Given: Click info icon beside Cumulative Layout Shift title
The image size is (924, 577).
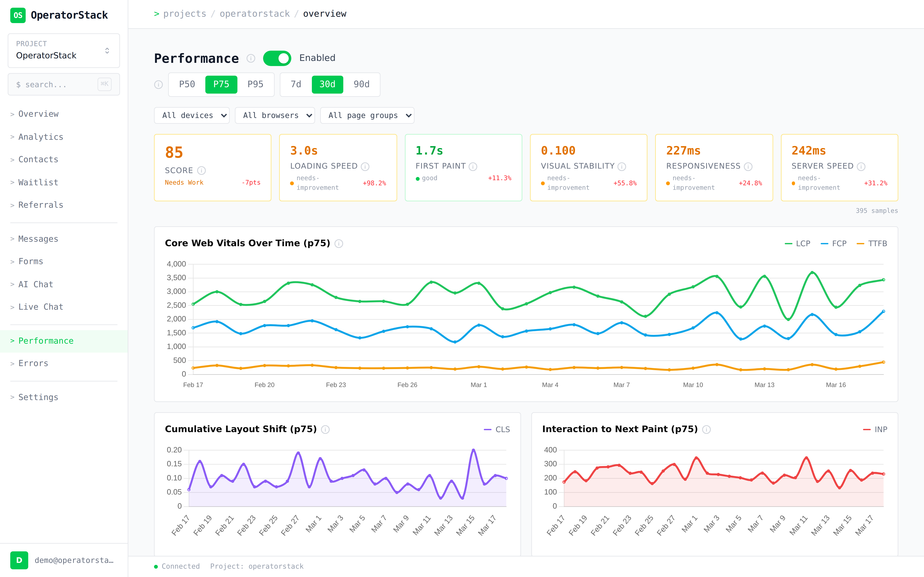Looking at the screenshot, I should tap(325, 429).
